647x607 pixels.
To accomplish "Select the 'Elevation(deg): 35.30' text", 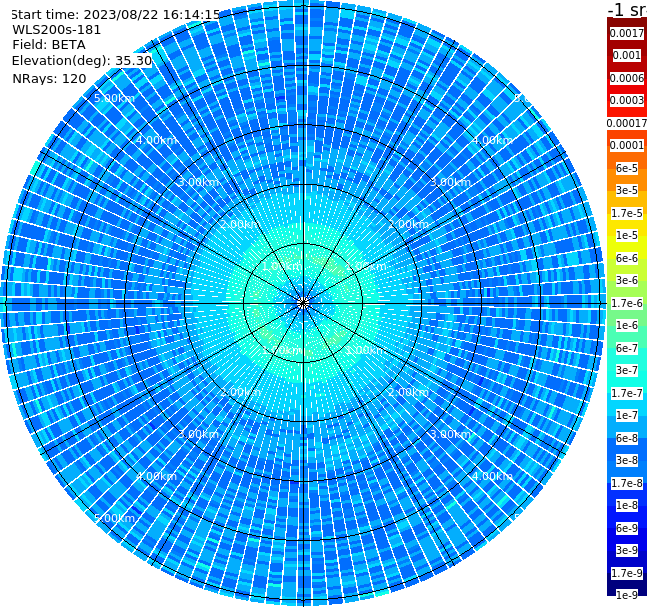I will [x=82, y=61].
